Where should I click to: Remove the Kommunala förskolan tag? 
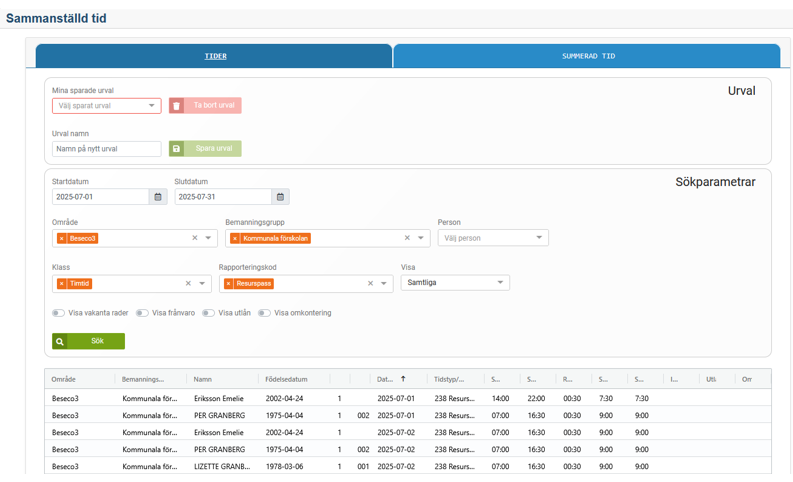(235, 239)
